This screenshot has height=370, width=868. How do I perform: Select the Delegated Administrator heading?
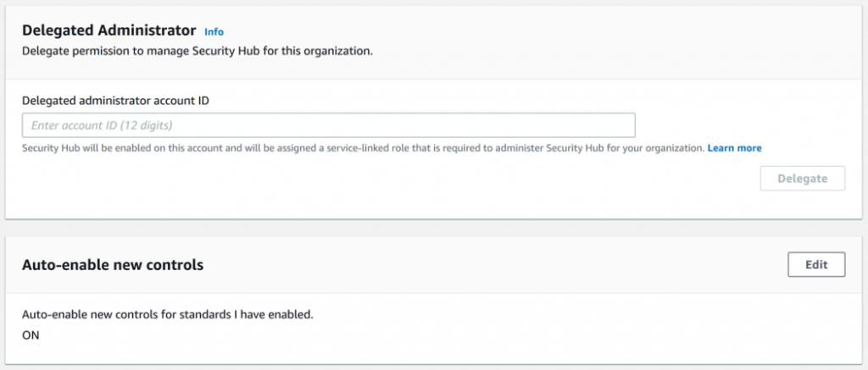(x=108, y=30)
